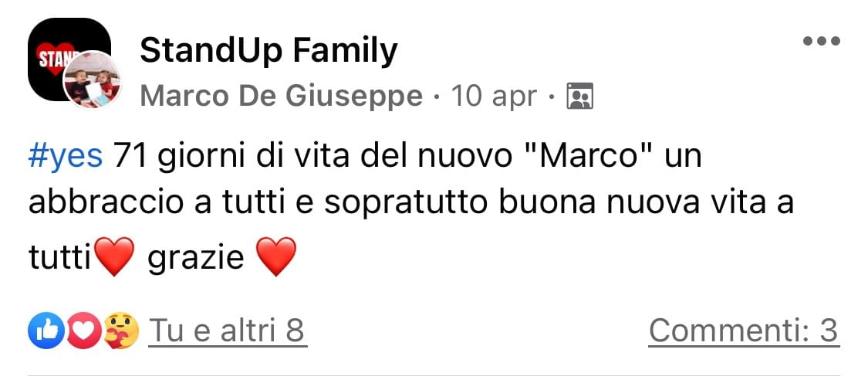Screen dimensions: 868x390
Task: Open the three-dots post options menu
Action: [x=821, y=42]
